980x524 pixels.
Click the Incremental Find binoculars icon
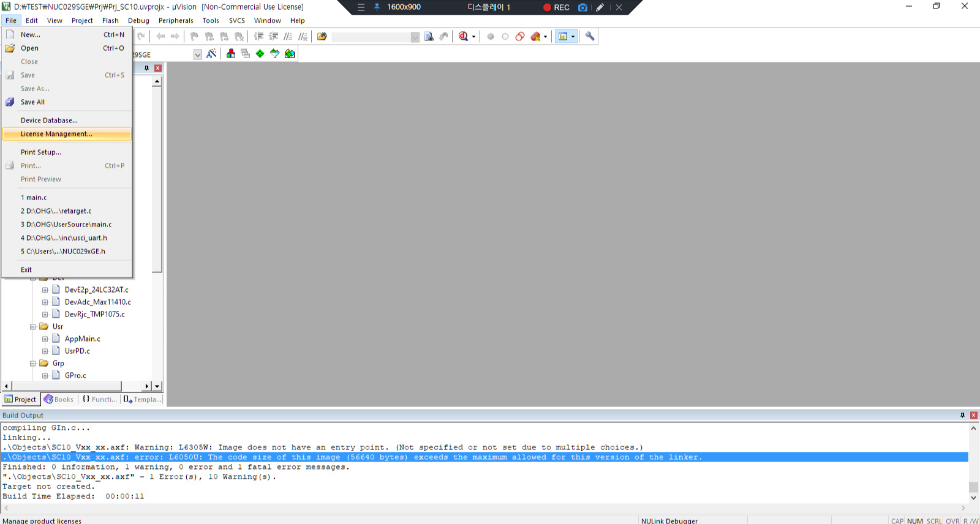click(x=443, y=36)
